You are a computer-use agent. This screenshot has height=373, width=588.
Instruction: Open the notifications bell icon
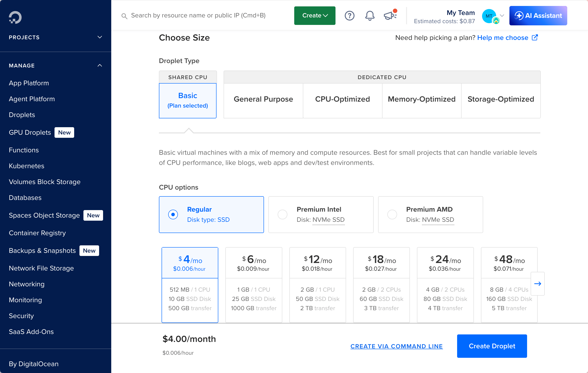(x=370, y=16)
